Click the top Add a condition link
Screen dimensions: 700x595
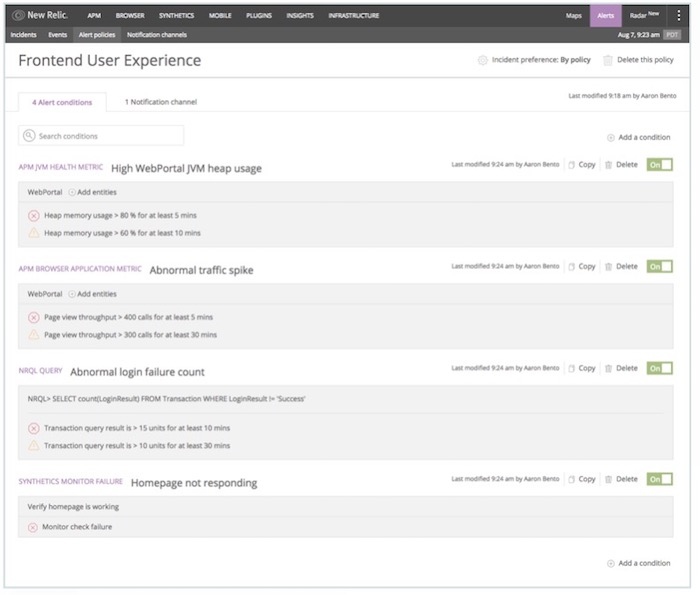point(644,137)
